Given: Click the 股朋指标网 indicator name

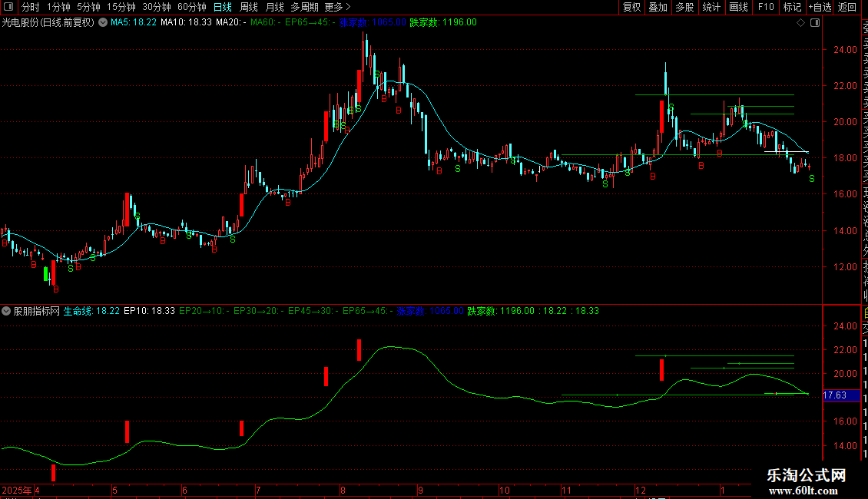Looking at the screenshot, I should pos(37,311).
